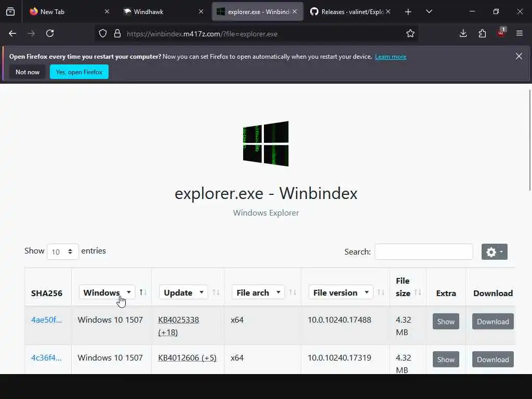Show extra info for 10.0.10240.17488 row

446,322
